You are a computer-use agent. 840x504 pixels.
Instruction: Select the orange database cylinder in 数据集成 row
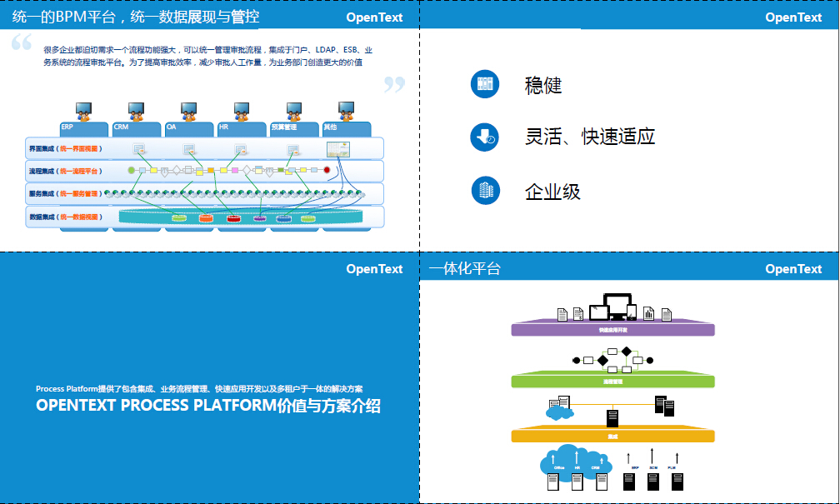(206, 218)
